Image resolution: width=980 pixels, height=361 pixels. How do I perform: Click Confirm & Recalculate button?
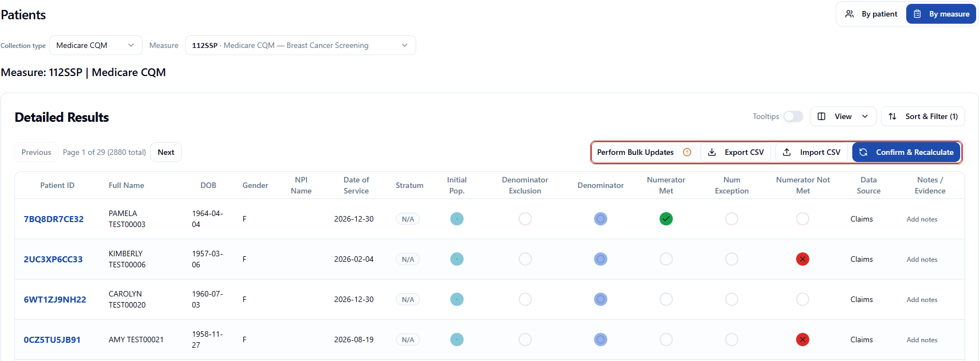click(906, 152)
